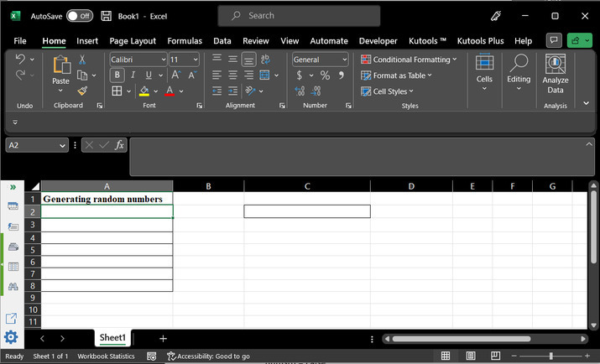Click Accessibility: Good to go status
The width and height of the screenshot is (600, 364).
point(208,356)
